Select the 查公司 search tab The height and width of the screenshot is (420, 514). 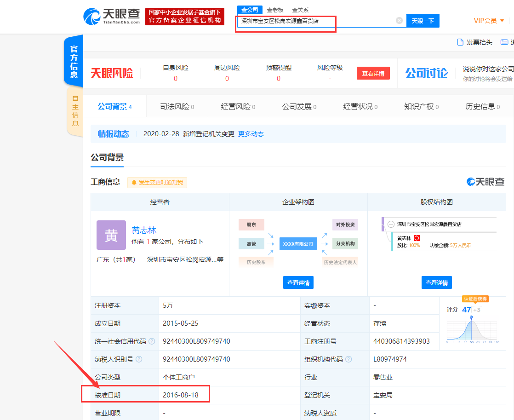click(x=250, y=10)
